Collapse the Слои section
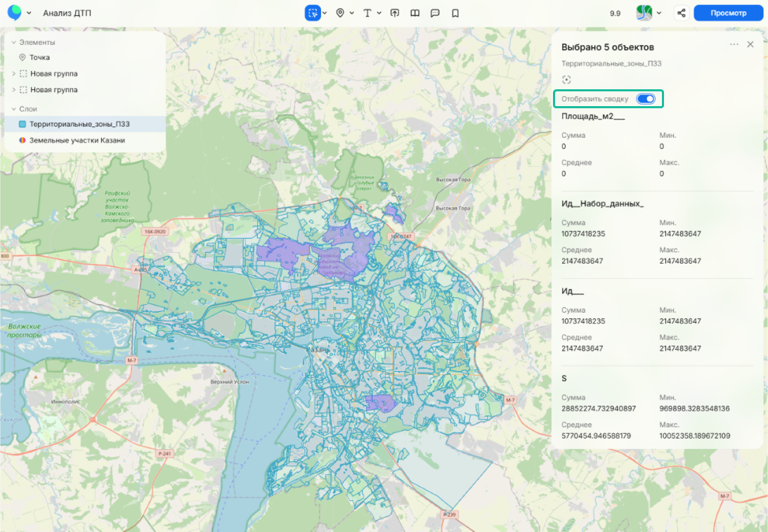Image resolution: width=768 pixels, height=532 pixels. coord(13,109)
